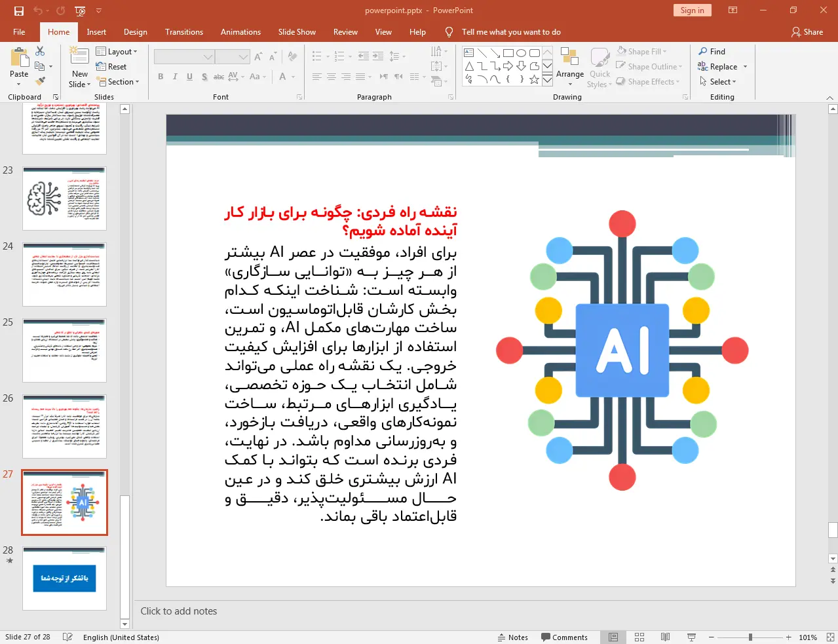This screenshot has height=644, width=838.
Task: Select the right arrow shape in gallery
Action: (x=508, y=66)
